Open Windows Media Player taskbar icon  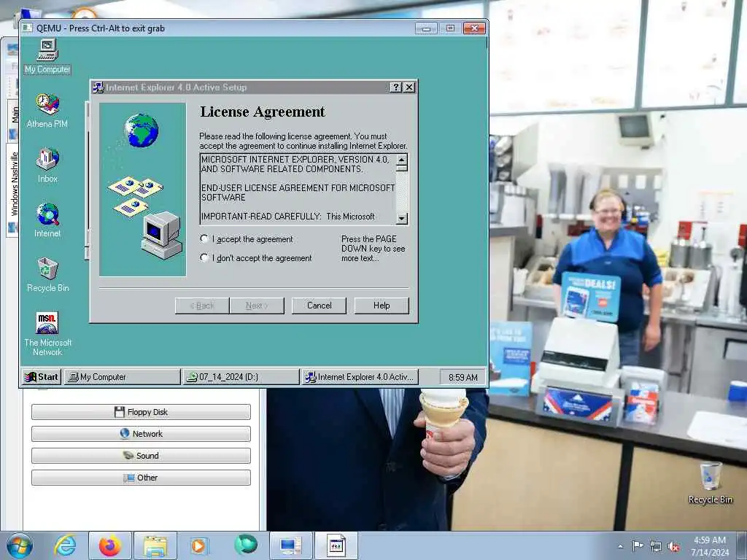[198, 545]
